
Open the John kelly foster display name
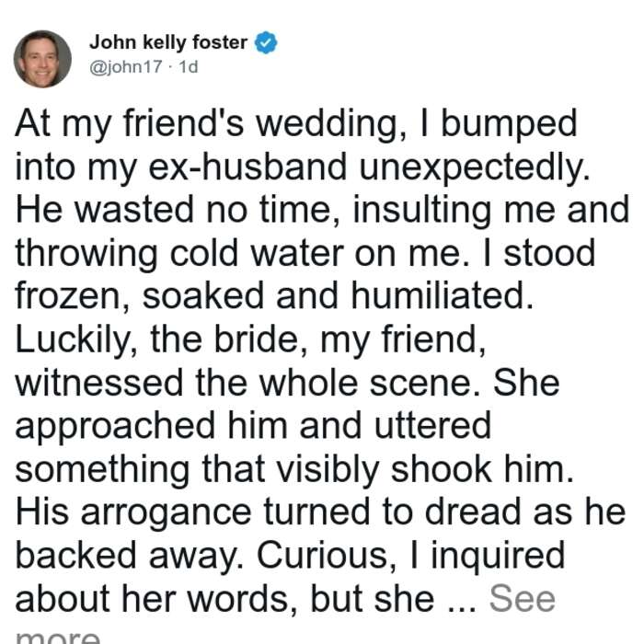click(x=168, y=42)
